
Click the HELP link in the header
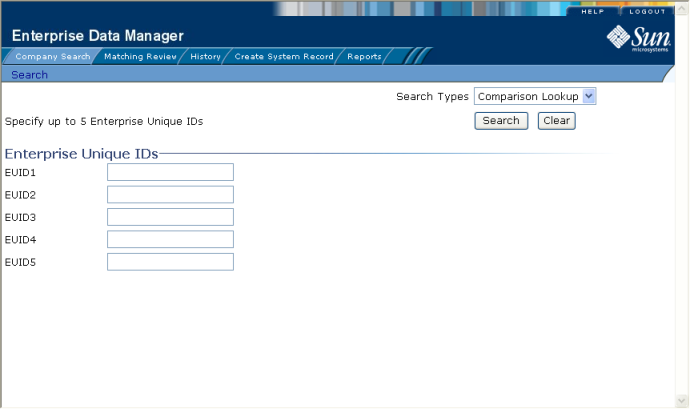coord(592,11)
